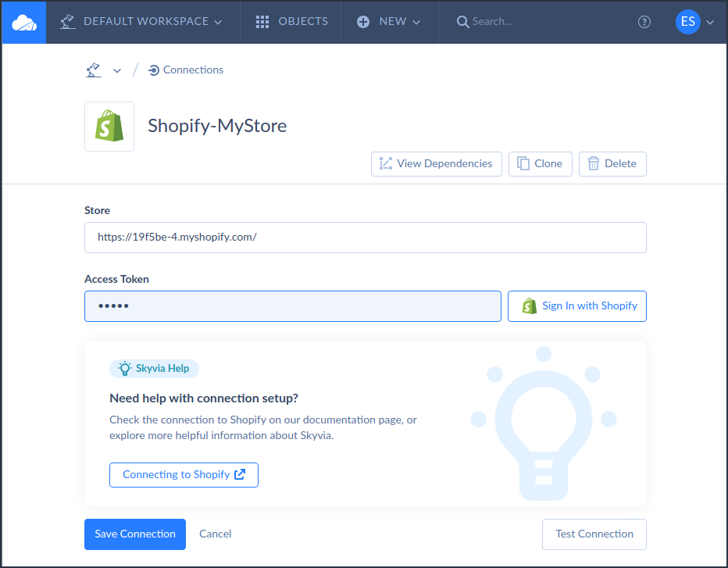Click Test Connection button

[594, 534]
